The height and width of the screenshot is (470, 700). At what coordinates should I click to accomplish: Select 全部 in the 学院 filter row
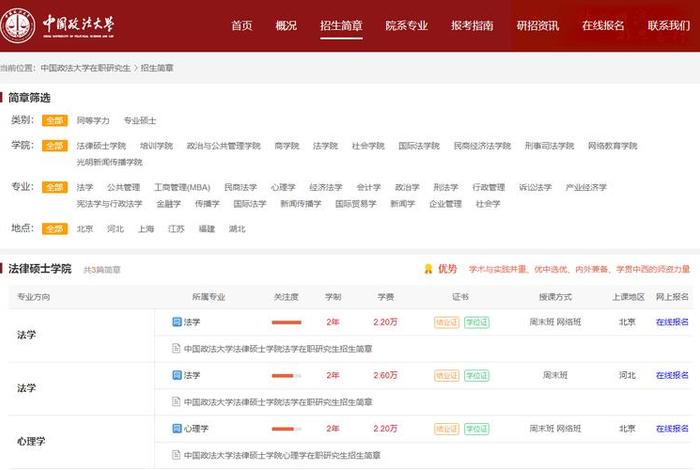[x=55, y=146]
